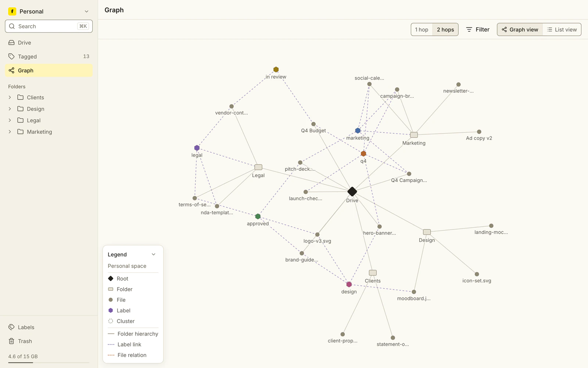This screenshot has height=368, width=588.
Task: Click the black Drive root node
Action: [x=352, y=191]
